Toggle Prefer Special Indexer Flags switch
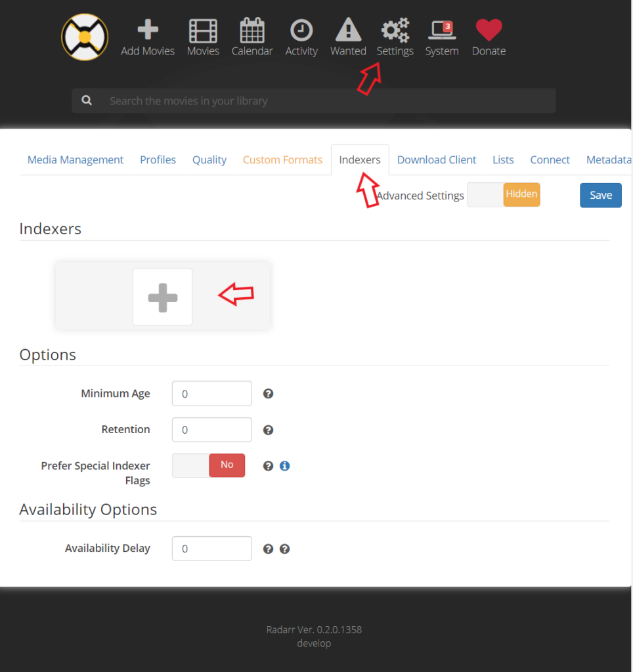The image size is (633, 672). pos(208,465)
